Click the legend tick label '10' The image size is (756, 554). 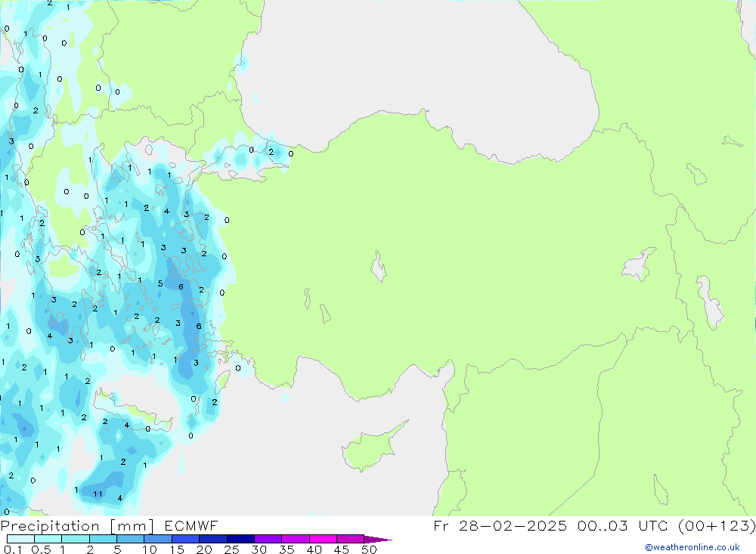[150, 549]
